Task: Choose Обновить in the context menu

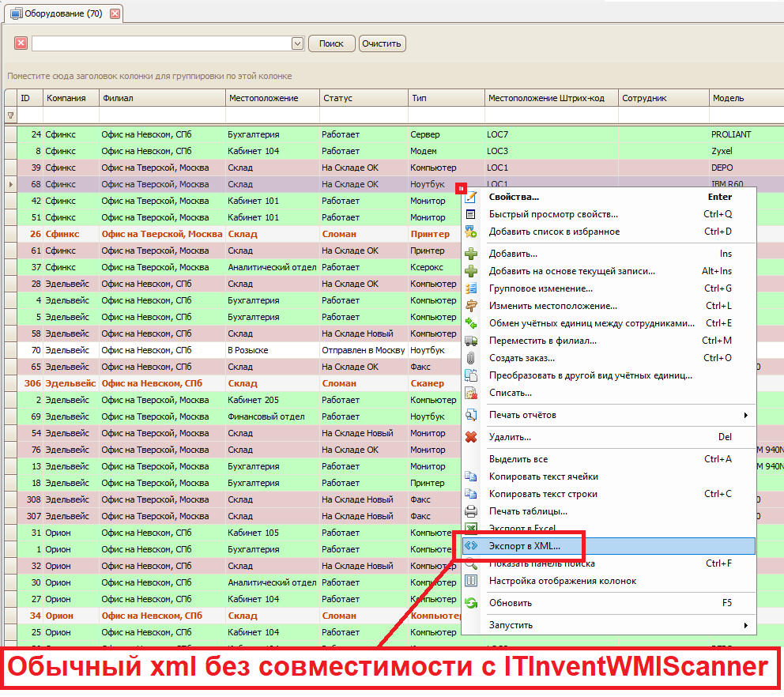Action: (x=609, y=603)
